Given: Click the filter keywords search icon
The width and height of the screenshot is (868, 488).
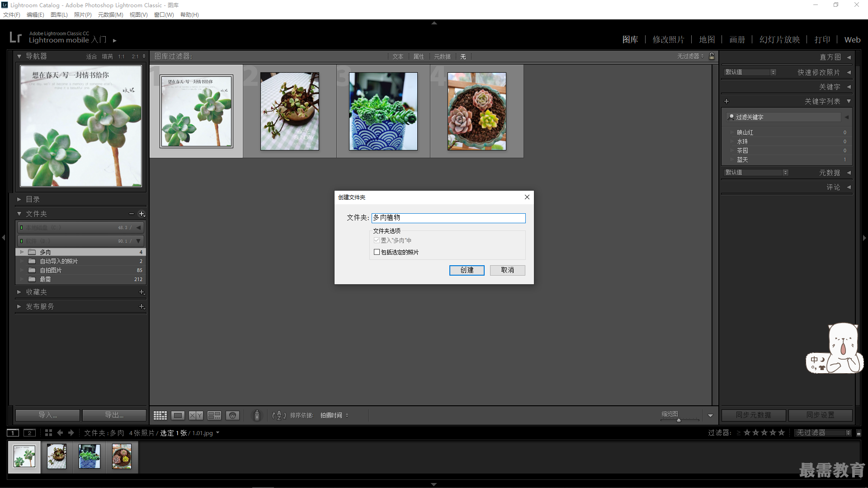Looking at the screenshot, I should (x=731, y=117).
